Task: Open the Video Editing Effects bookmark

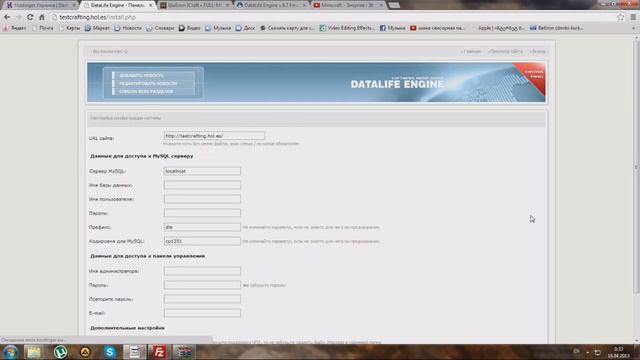Action: 347,28
